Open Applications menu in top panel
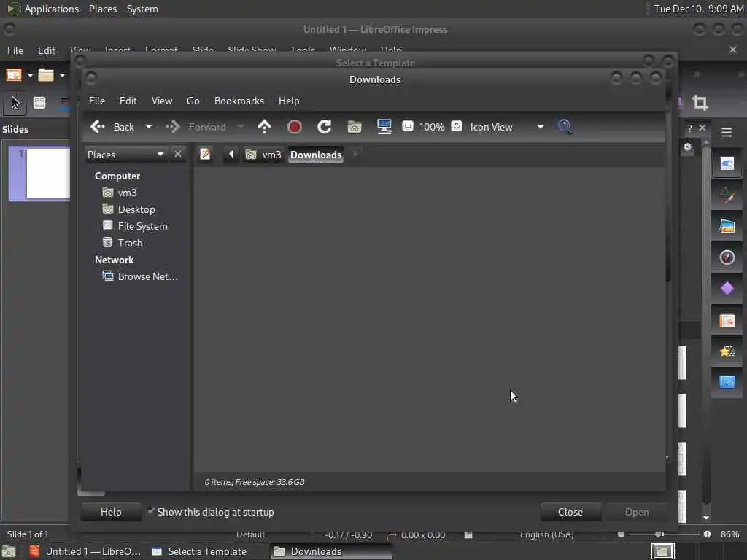This screenshot has width=747, height=560. click(44, 9)
